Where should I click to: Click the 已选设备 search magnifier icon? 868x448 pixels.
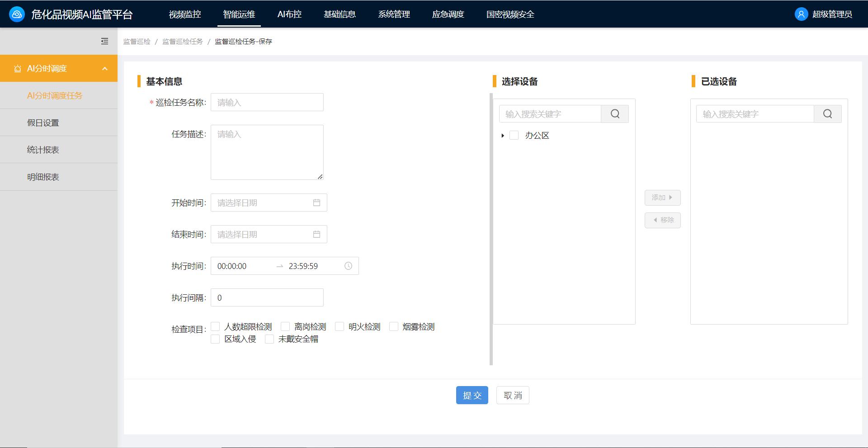pos(827,113)
